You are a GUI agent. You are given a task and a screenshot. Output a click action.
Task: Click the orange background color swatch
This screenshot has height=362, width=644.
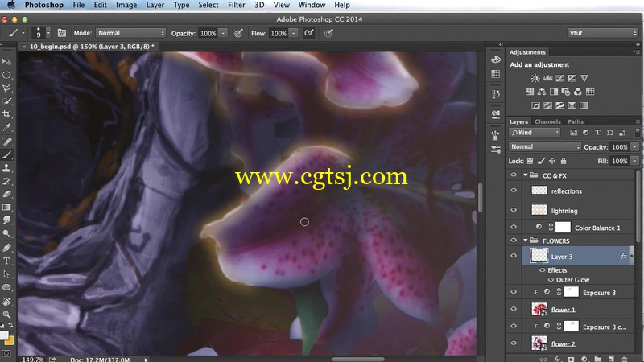[10, 341]
